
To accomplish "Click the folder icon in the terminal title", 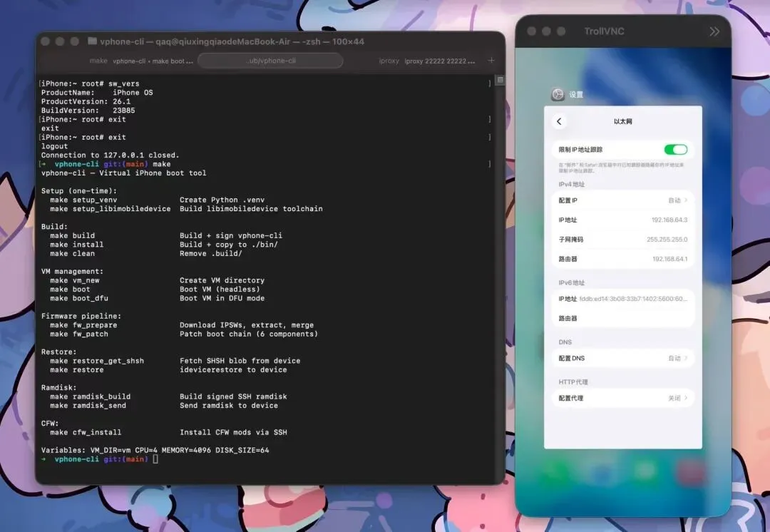I will tap(92, 41).
